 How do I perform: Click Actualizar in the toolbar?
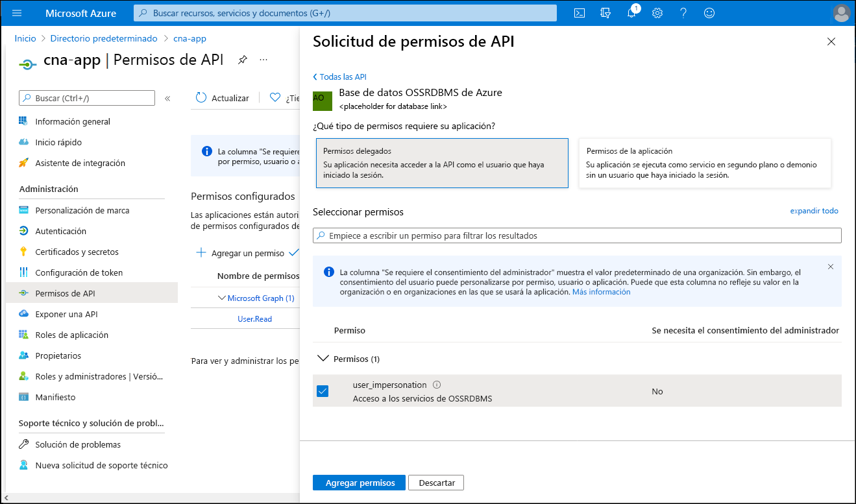point(222,98)
